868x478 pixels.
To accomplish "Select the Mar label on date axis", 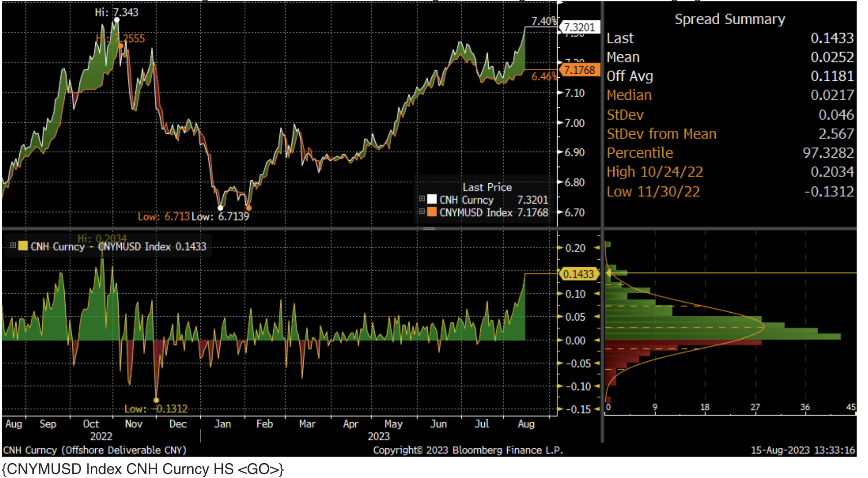I will (307, 424).
